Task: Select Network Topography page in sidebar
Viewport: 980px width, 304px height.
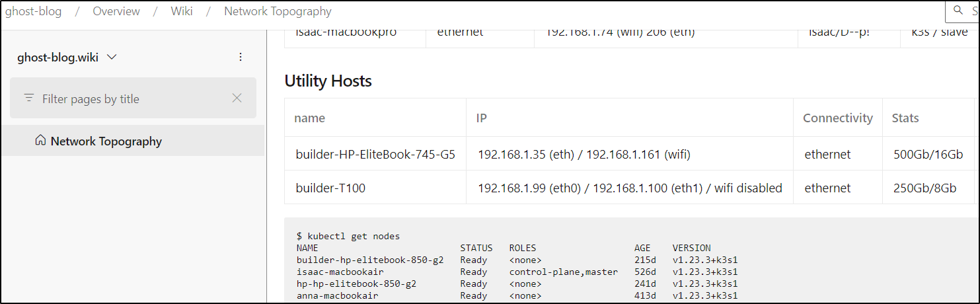Action: (x=132, y=141)
